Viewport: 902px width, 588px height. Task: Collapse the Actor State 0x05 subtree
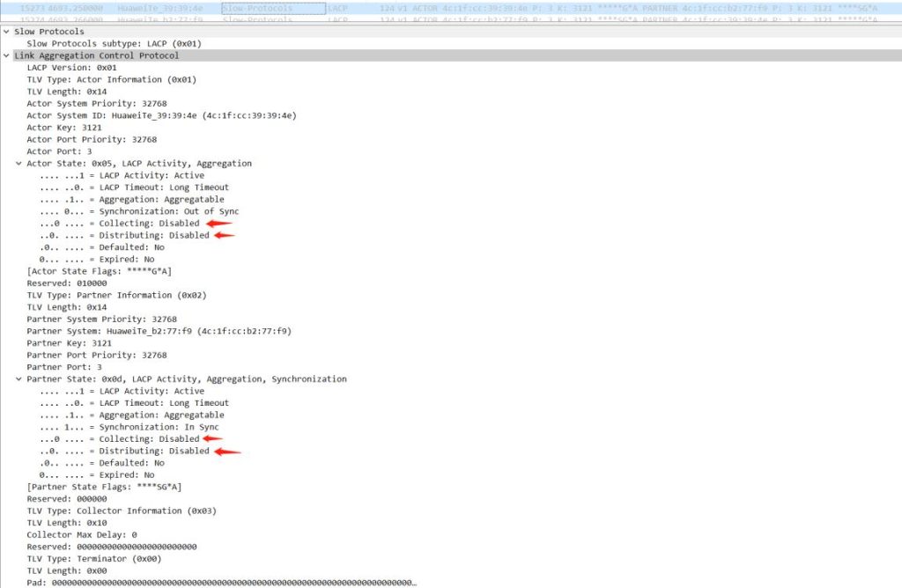click(18, 164)
